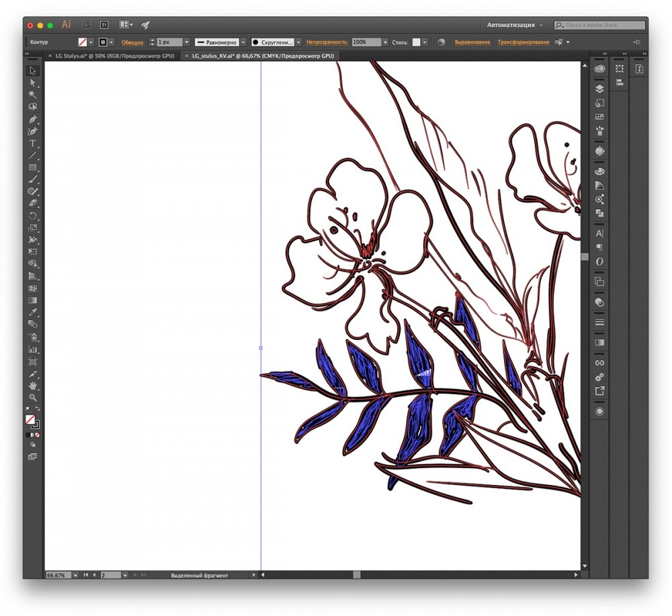
Task: Select the Gradient tool
Action: point(32,300)
